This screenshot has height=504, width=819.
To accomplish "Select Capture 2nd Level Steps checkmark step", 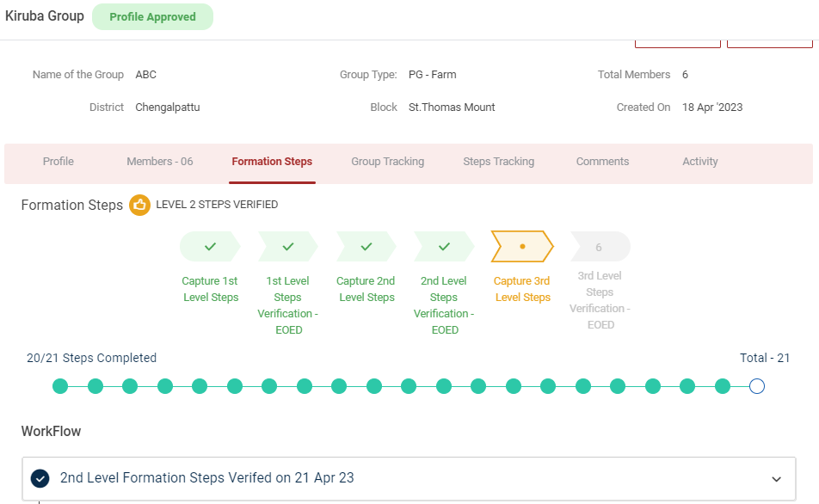I will pyautogui.click(x=366, y=247).
